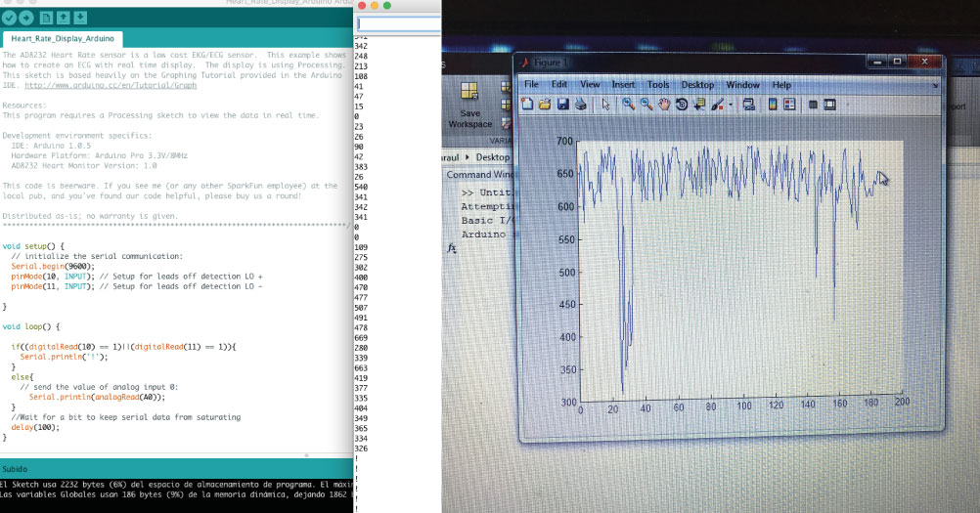
Task: Click Serial.begin(9600) in the code
Action: (x=53, y=266)
